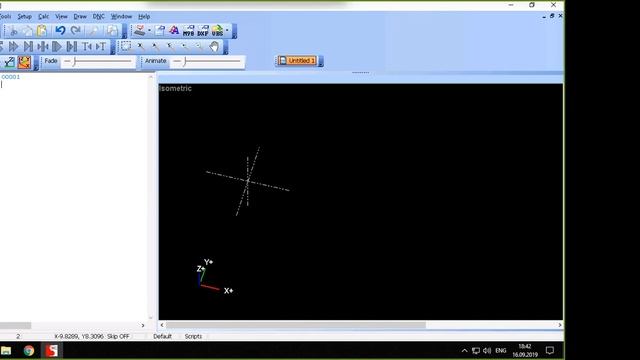640x360 pixels.
Task: Expand the VBS script dropdown arrow
Action: click(x=227, y=31)
